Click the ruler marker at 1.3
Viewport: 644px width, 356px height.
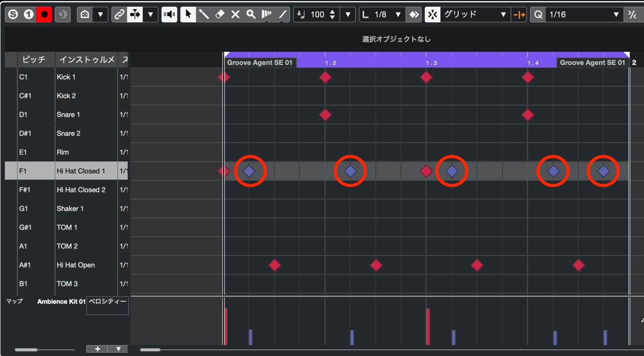(x=431, y=63)
